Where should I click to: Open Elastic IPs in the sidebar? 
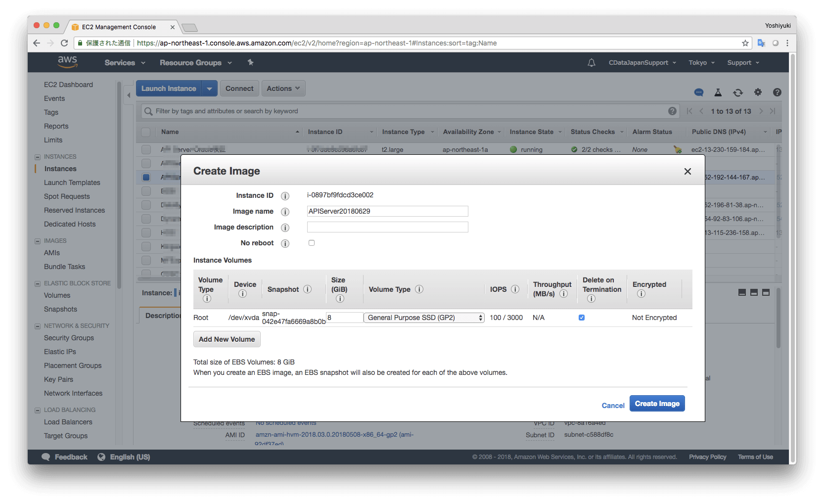point(60,352)
